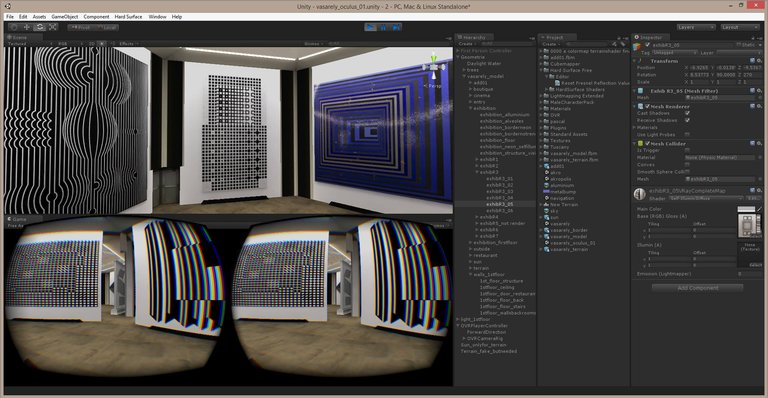The width and height of the screenshot is (768, 398).
Task: Toggle the Mesh Collider enabled checkbox
Action: pos(647,143)
